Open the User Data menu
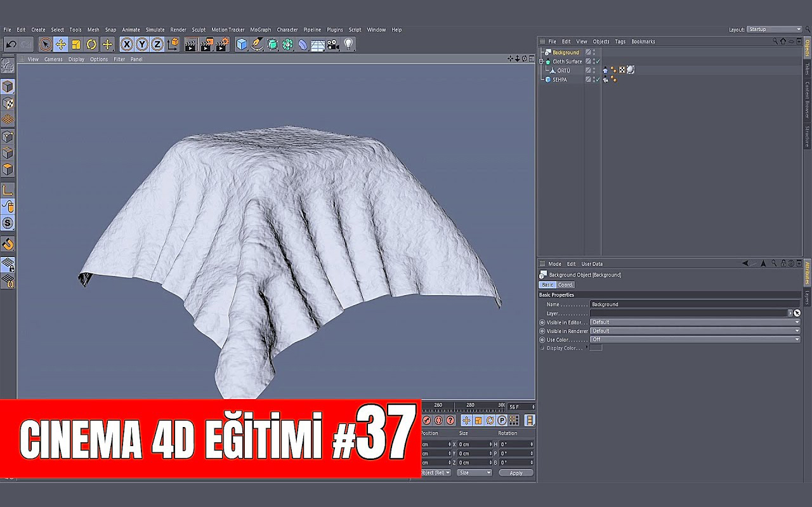 coord(592,264)
